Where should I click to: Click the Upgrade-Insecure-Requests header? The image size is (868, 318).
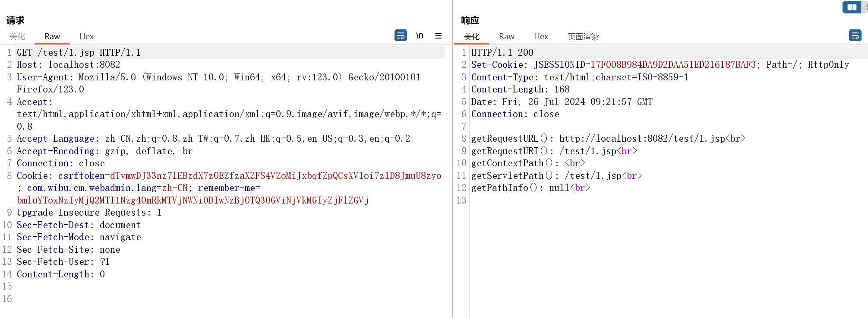pos(89,213)
